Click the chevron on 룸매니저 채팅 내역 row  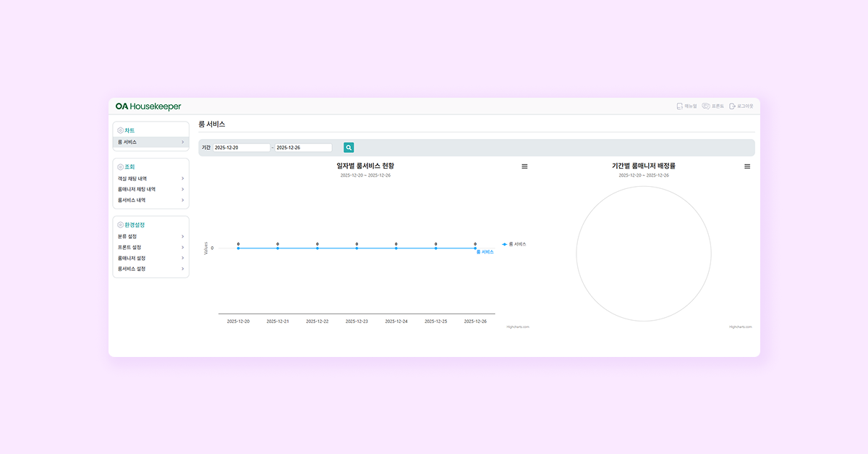point(182,189)
